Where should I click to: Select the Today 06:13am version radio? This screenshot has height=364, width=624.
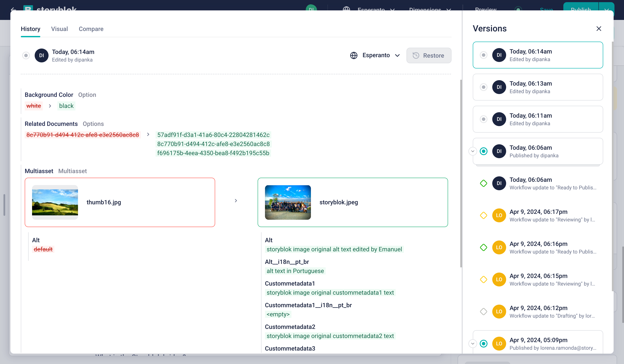click(483, 87)
